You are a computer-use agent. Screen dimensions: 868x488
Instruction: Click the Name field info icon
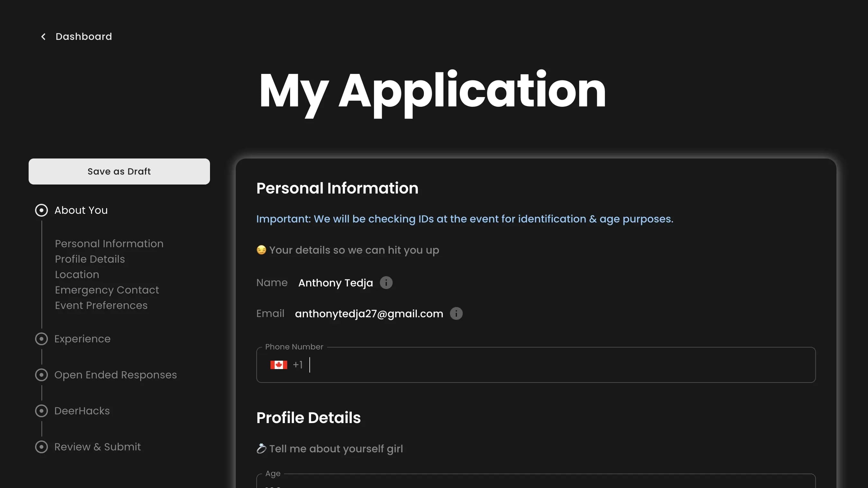386,283
